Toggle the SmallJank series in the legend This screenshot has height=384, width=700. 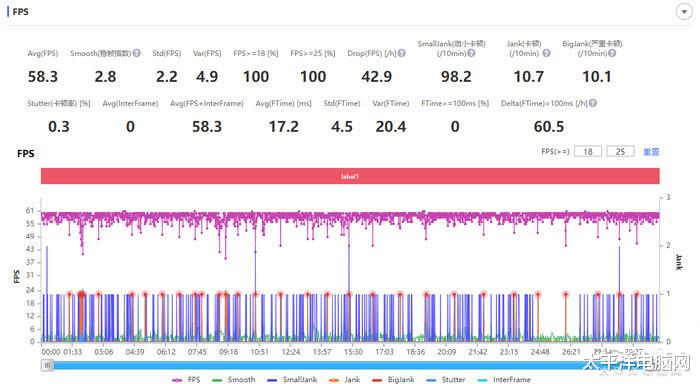click(x=292, y=380)
